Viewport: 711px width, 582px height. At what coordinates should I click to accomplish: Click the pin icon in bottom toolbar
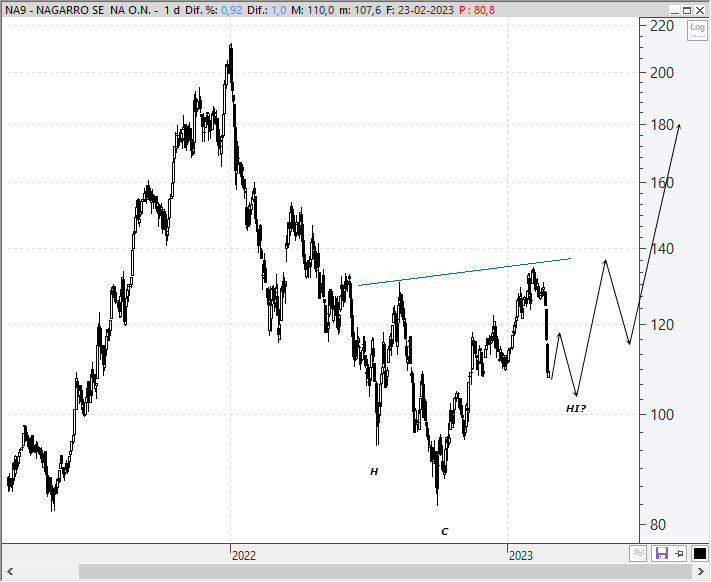coord(679,553)
